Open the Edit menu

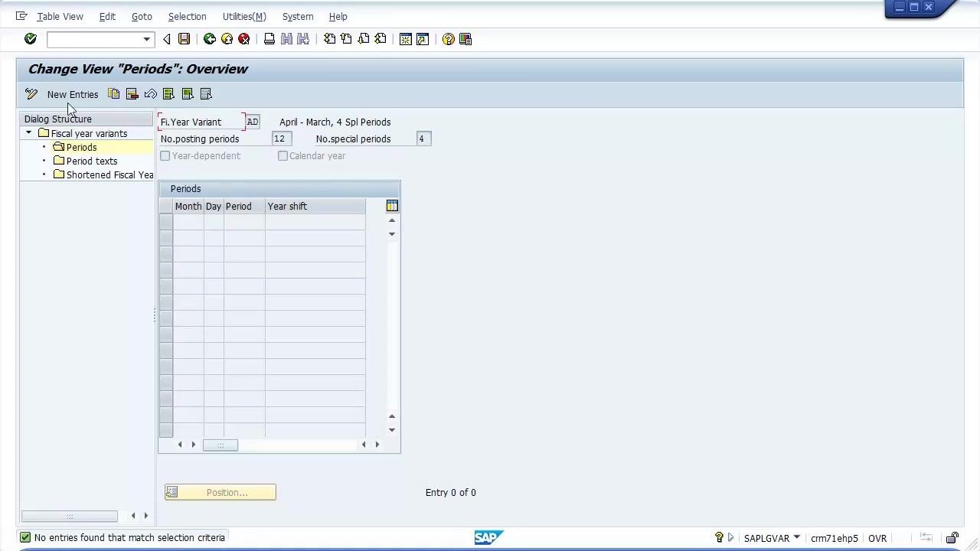107,16
